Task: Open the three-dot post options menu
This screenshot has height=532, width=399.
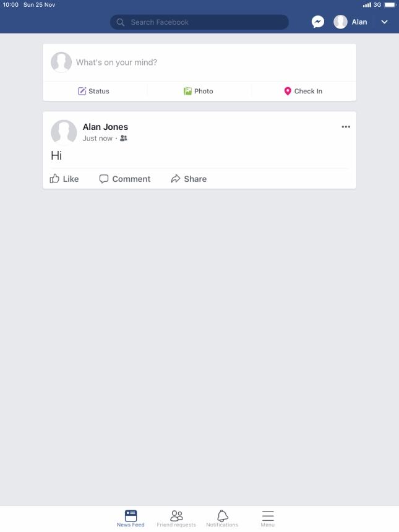Action: 346,127
